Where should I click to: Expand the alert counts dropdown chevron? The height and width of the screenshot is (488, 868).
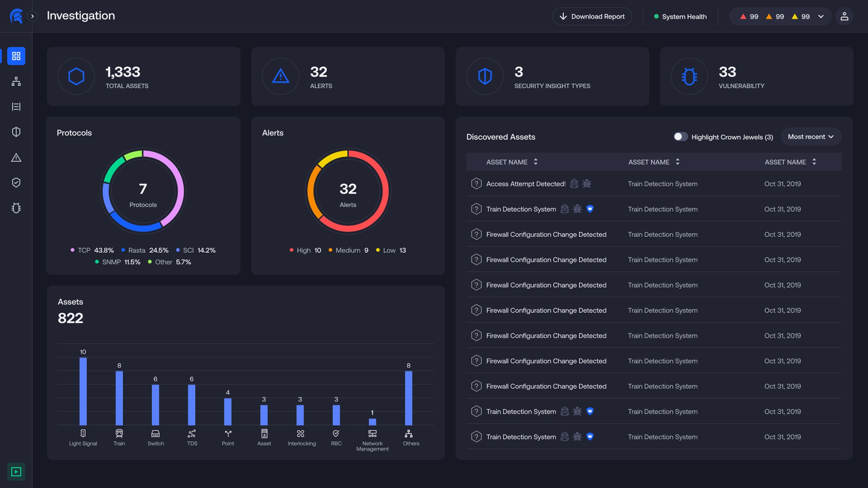(x=821, y=16)
